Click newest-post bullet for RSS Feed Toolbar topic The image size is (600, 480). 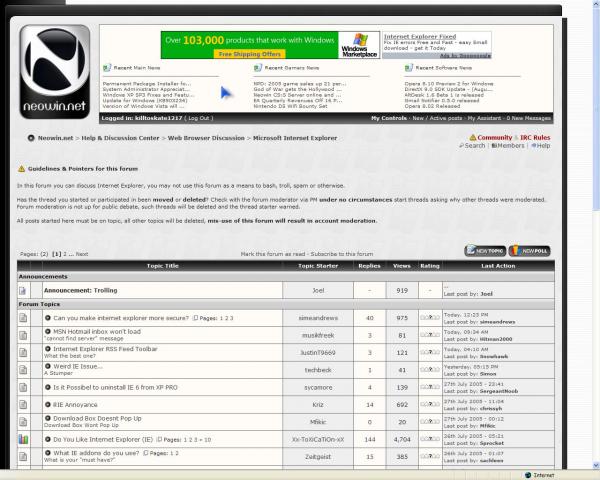pos(48,349)
